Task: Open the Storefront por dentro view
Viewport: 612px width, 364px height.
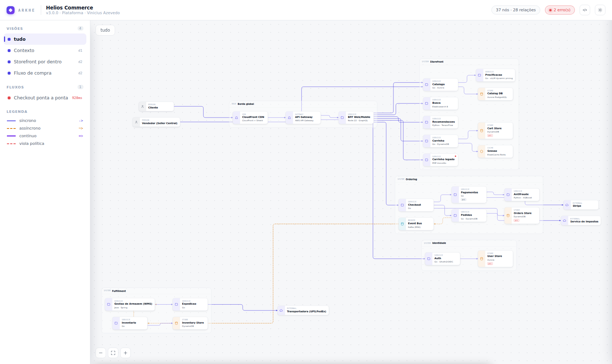Action: tap(45, 62)
